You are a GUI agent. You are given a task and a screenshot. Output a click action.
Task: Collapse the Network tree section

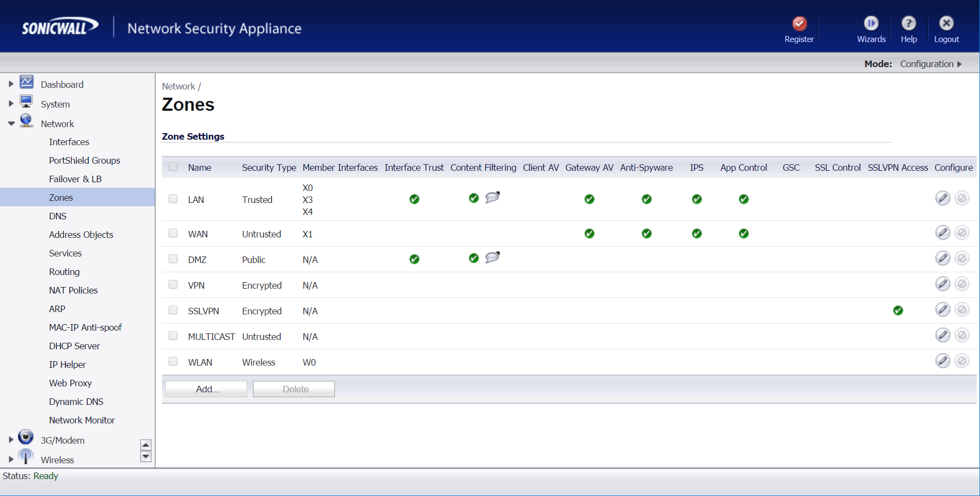pyautogui.click(x=11, y=123)
